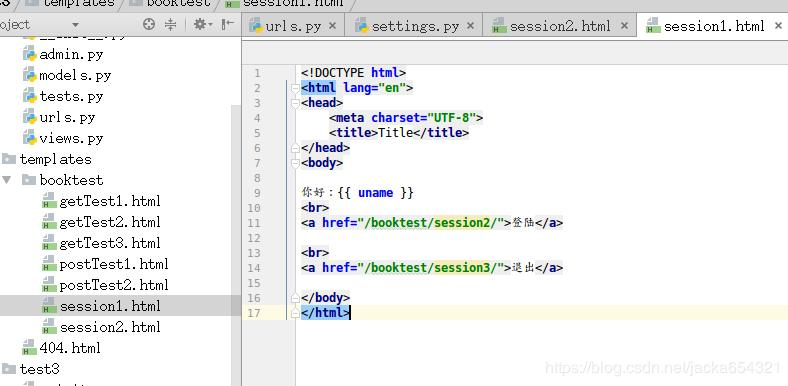Open tests.py in the project tree

tap(71, 96)
